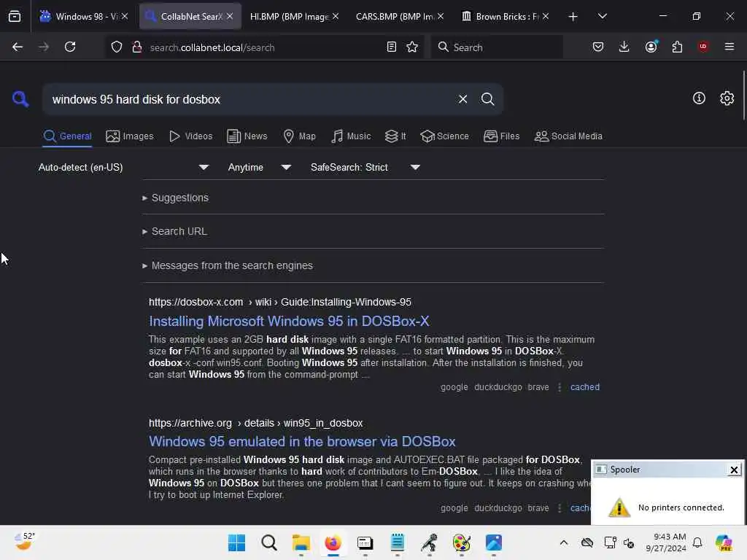Select the News search category
747x560 pixels.
pos(247,136)
